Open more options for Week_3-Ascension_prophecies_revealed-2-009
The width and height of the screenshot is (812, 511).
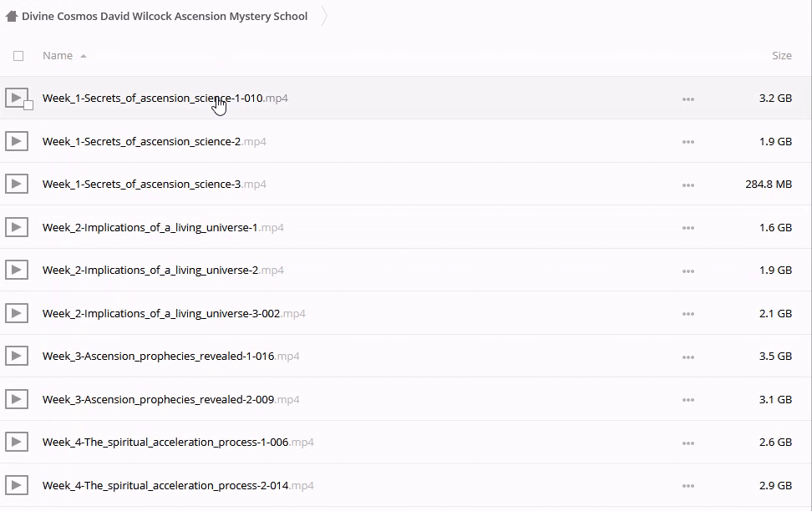pos(688,400)
